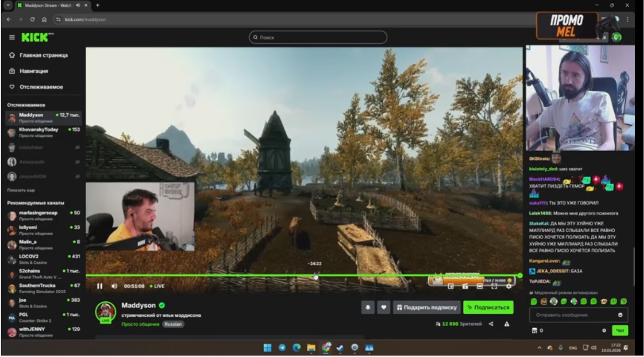Open player settings gear
Image resolution: width=644 pixels, height=357 pixels.
[508, 286]
